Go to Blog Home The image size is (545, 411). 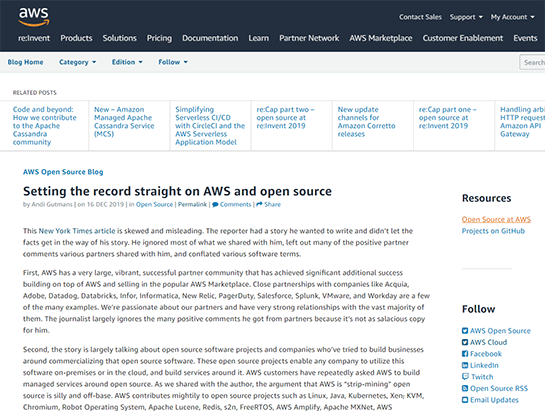(x=25, y=62)
